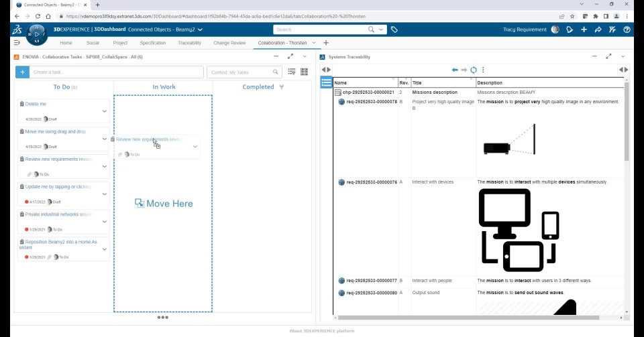Viewport: 644px width, 337px height.
Task: Click the Name column header
Action: pyautogui.click(x=366, y=82)
